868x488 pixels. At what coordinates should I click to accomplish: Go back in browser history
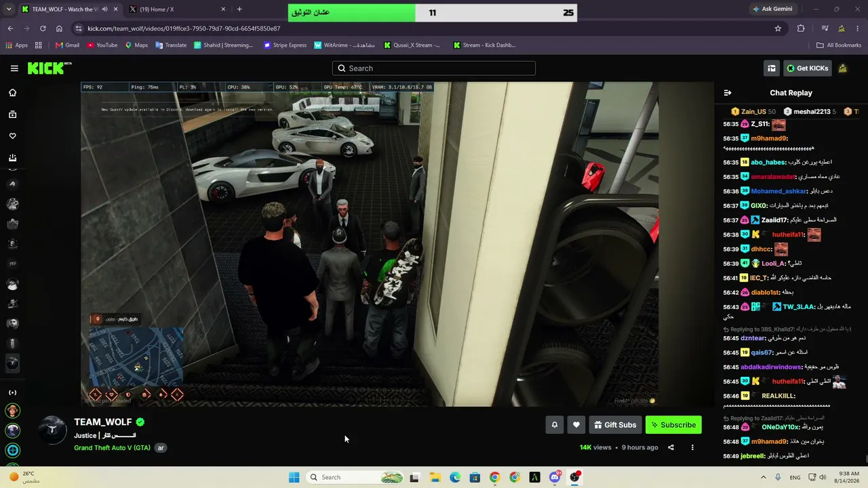coord(10,28)
